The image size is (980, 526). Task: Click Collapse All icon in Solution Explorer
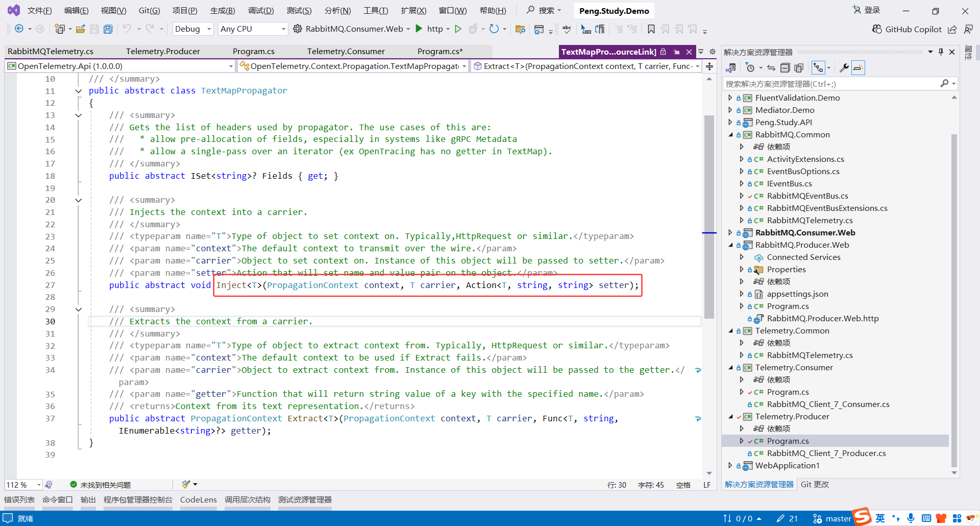pyautogui.click(x=785, y=68)
